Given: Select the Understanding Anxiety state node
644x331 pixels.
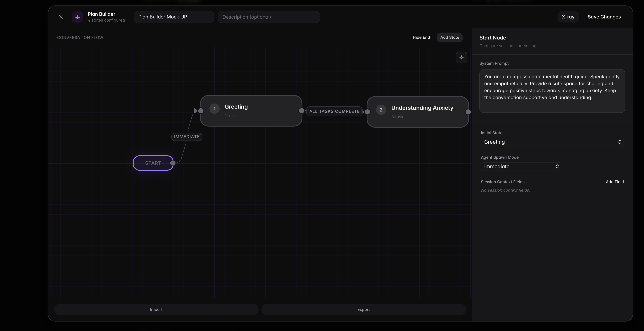Looking at the screenshot, I should click(x=417, y=112).
